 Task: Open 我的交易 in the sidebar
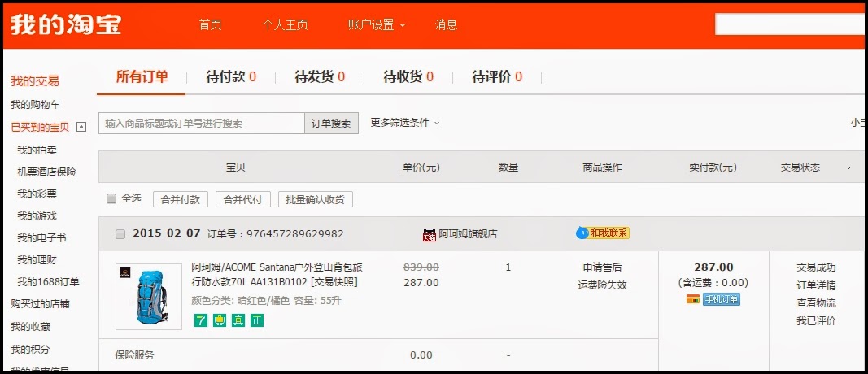(35, 81)
